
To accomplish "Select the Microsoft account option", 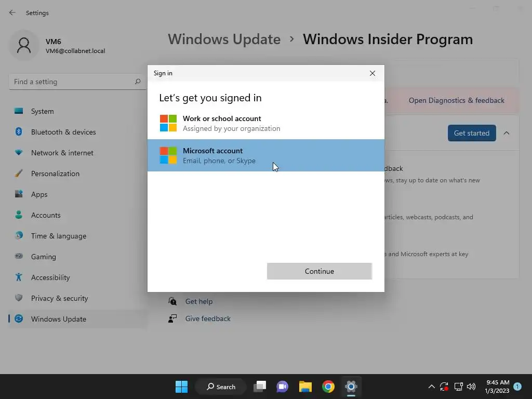I will (265, 155).
